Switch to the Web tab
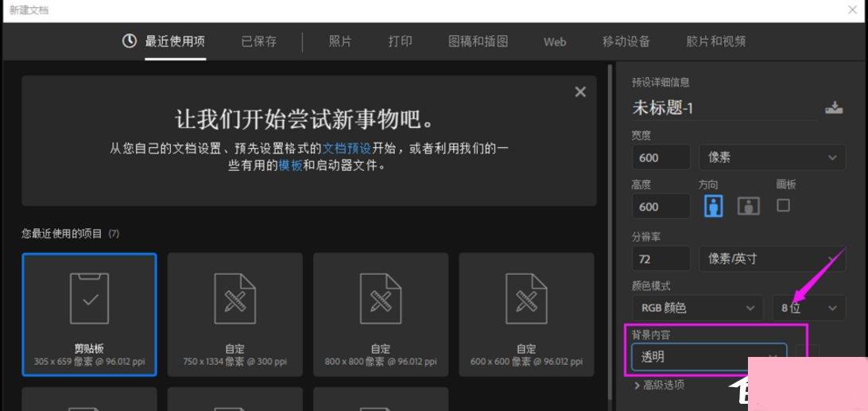This screenshot has width=868, height=411. coord(555,41)
